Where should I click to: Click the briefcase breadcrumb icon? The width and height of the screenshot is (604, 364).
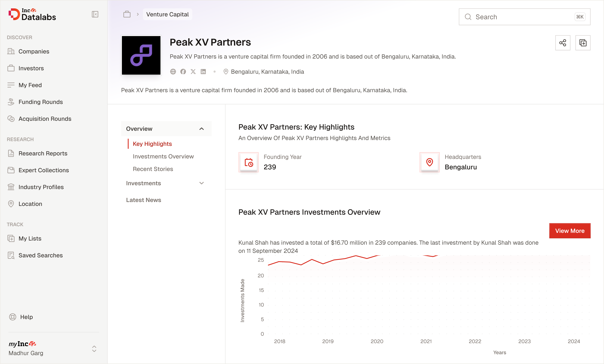tap(127, 14)
